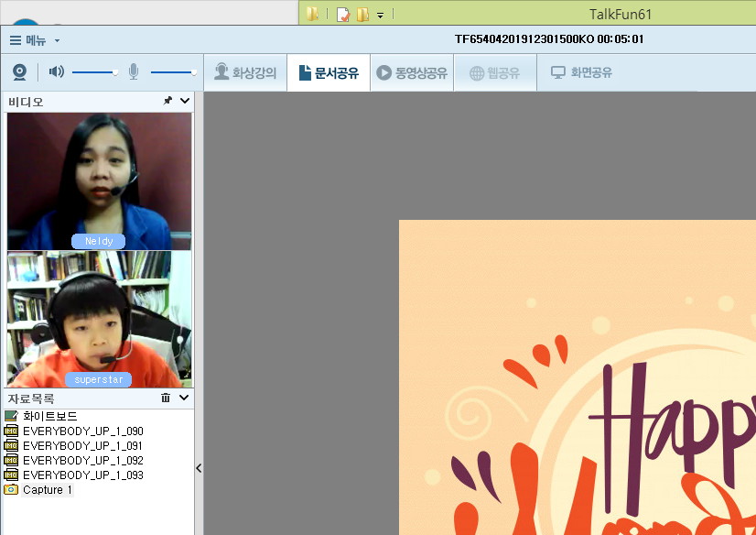
Task: Toggle the microphone icon
Action: tap(134, 71)
